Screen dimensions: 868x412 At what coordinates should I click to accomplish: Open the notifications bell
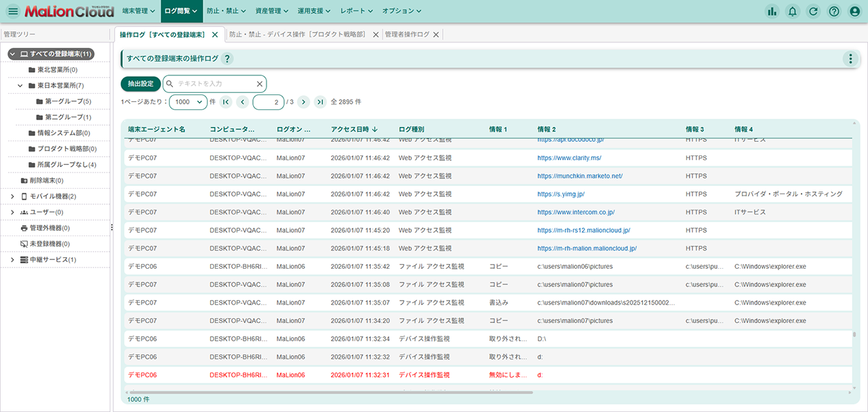792,11
